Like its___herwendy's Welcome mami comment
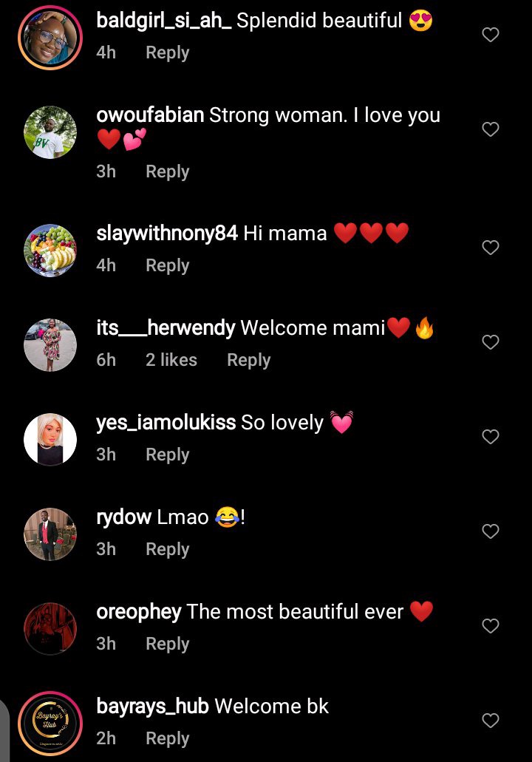Screen dimensions: 532x762 [x=490, y=342]
